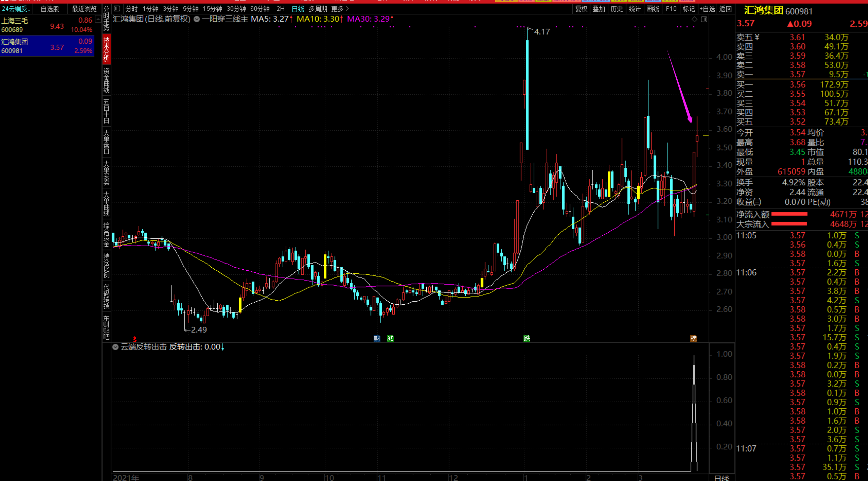Click the panel layout icon before 分时
The width and height of the screenshot is (868, 481).
pyautogui.click(x=117, y=9)
